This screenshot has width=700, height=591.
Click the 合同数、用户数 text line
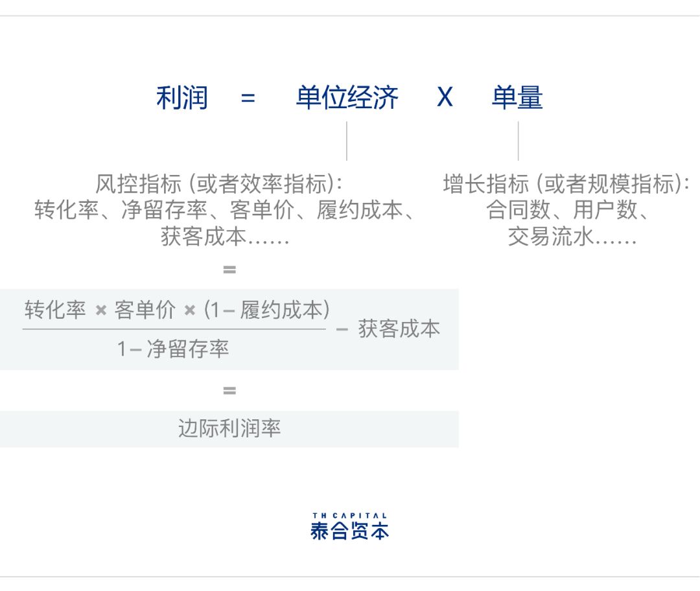(x=567, y=210)
